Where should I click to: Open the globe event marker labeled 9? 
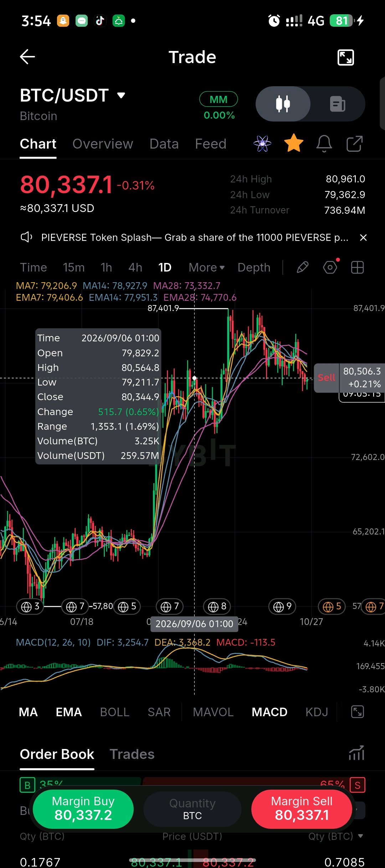pyautogui.click(x=282, y=606)
